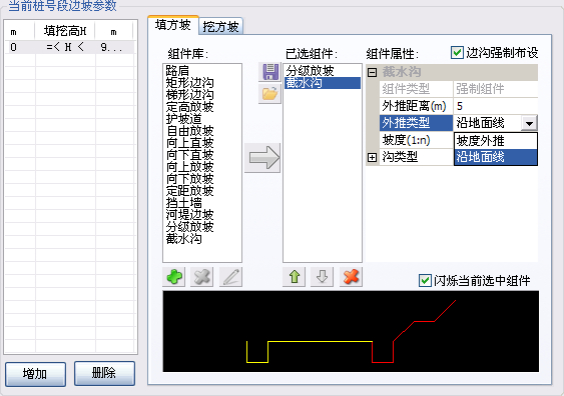Click the 增加 button

pyautogui.click(x=35, y=374)
